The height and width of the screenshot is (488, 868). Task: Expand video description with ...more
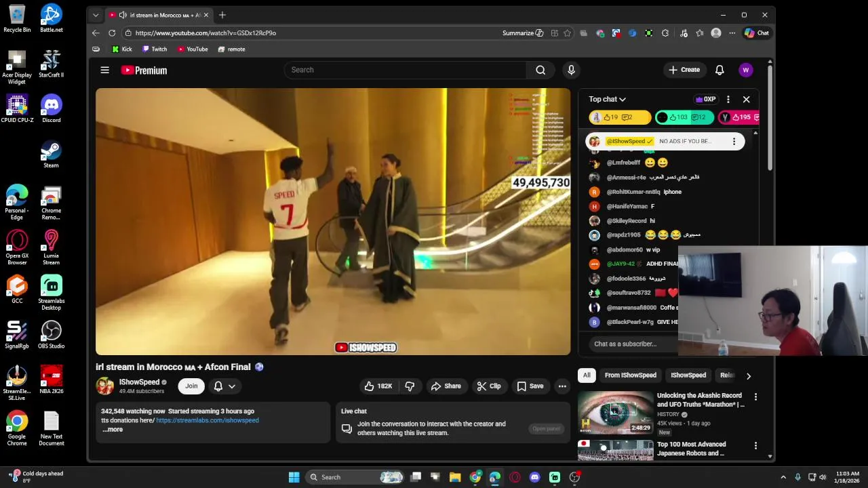click(x=113, y=429)
